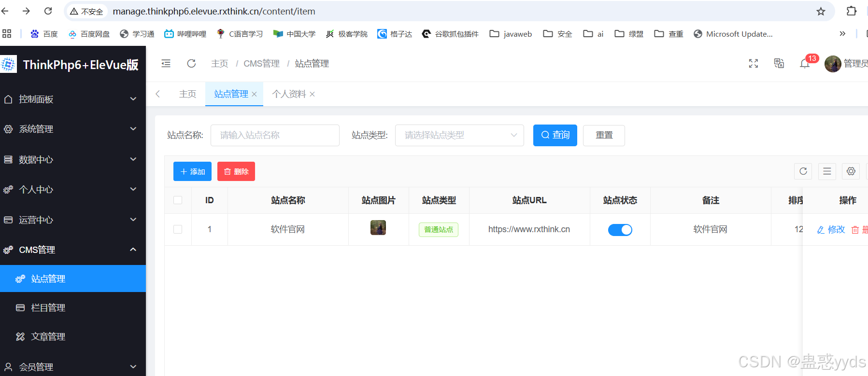The height and width of the screenshot is (376, 868).
Task: Click the 普通站点 type tag
Action: [439, 230]
